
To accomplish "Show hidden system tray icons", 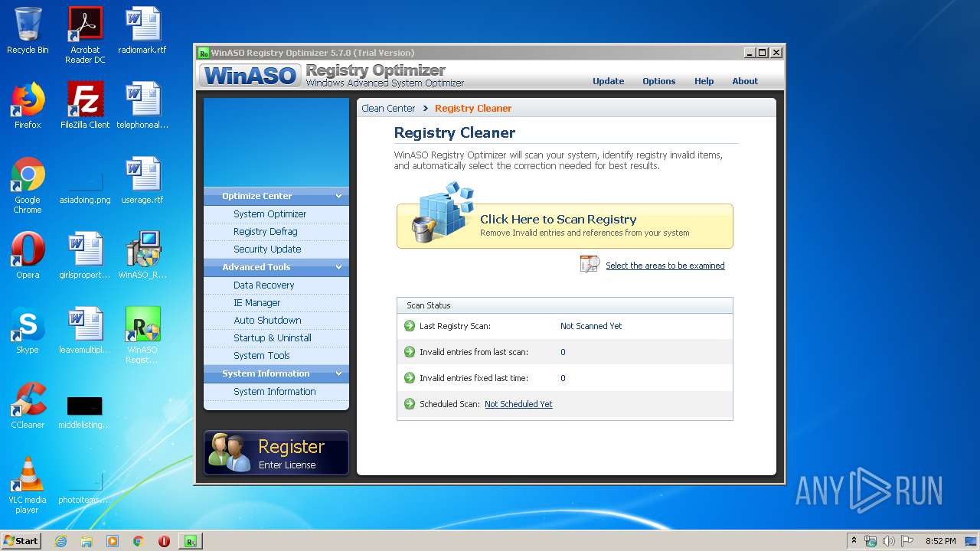I will click(854, 541).
